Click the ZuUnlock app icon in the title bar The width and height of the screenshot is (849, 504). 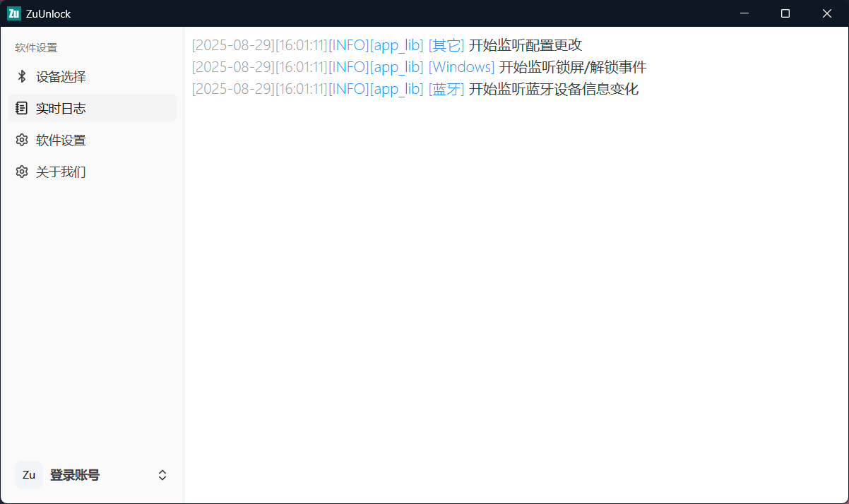pyautogui.click(x=13, y=13)
